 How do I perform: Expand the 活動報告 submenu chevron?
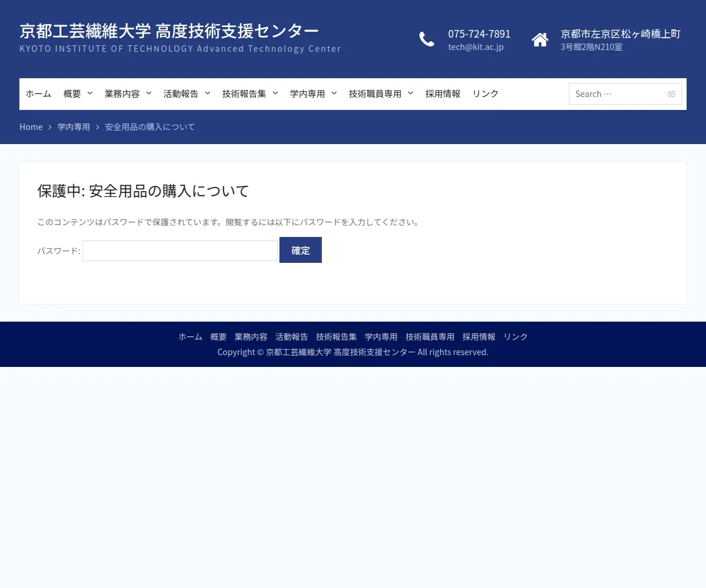(208, 93)
